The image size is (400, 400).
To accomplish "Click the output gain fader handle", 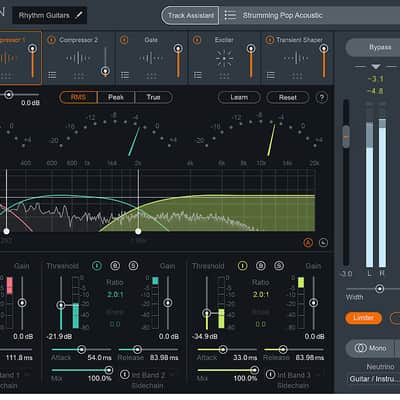I will pyautogui.click(x=346, y=137).
